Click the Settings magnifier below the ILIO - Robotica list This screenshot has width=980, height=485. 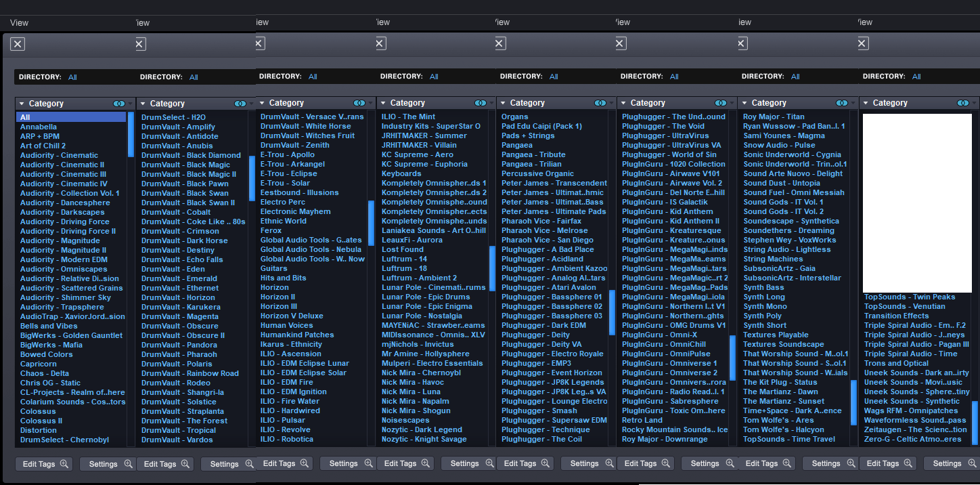point(370,463)
